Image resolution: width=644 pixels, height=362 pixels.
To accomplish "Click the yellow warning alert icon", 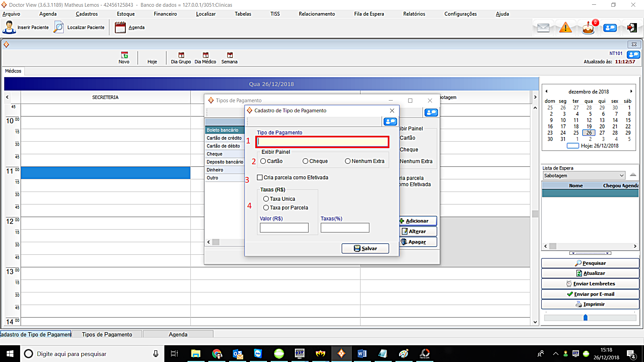I will click(566, 27).
